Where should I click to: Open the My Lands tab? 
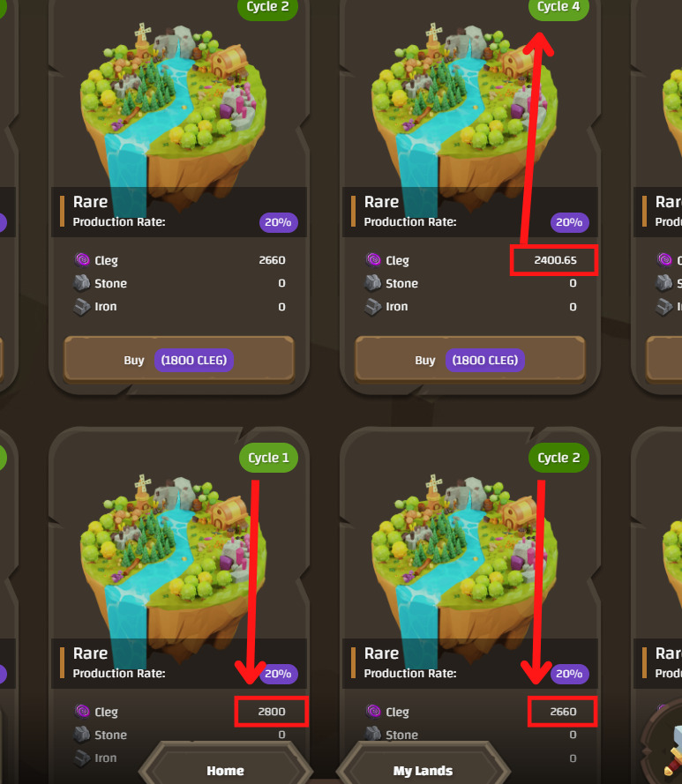click(423, 770)
